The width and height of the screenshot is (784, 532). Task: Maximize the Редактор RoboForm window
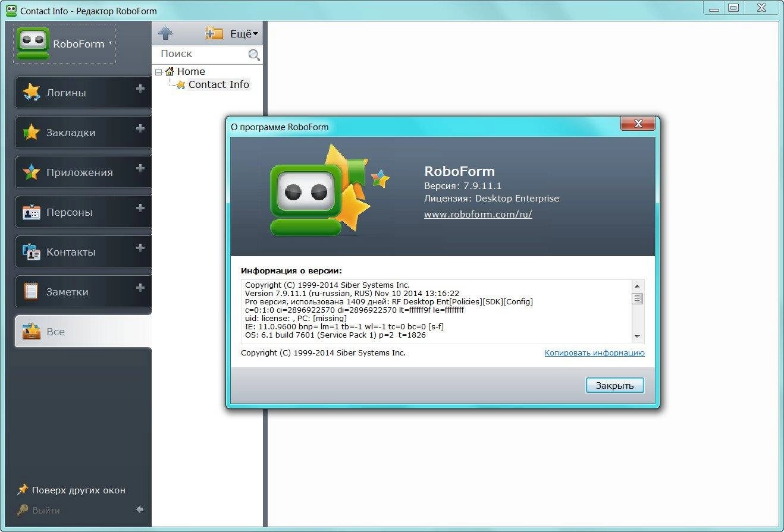point(733,8)
